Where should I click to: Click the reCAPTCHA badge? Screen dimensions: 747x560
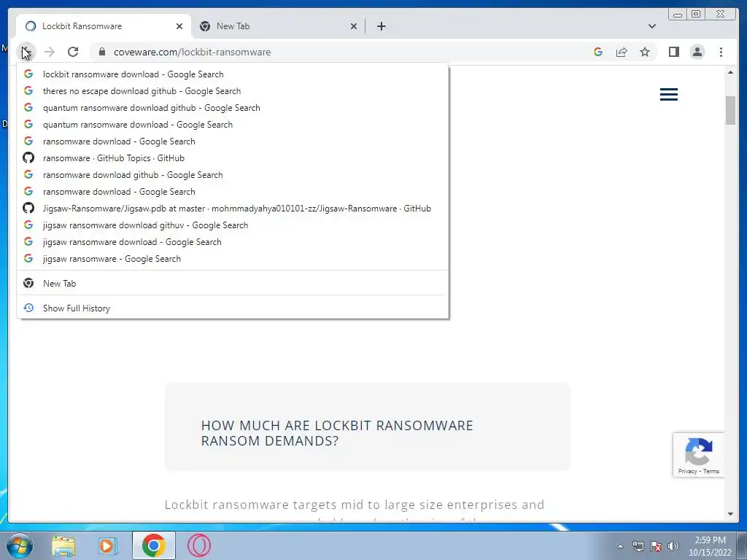698,455
